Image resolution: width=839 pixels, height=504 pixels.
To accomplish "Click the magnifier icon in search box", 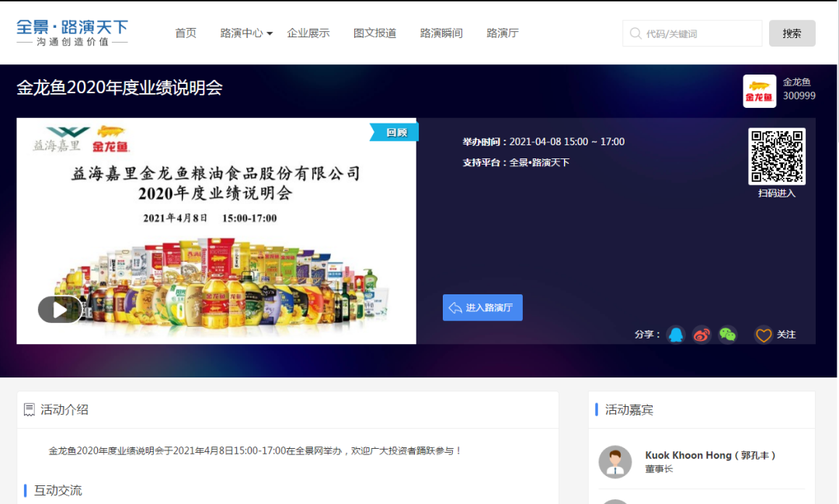I will (x=635, y=33).
